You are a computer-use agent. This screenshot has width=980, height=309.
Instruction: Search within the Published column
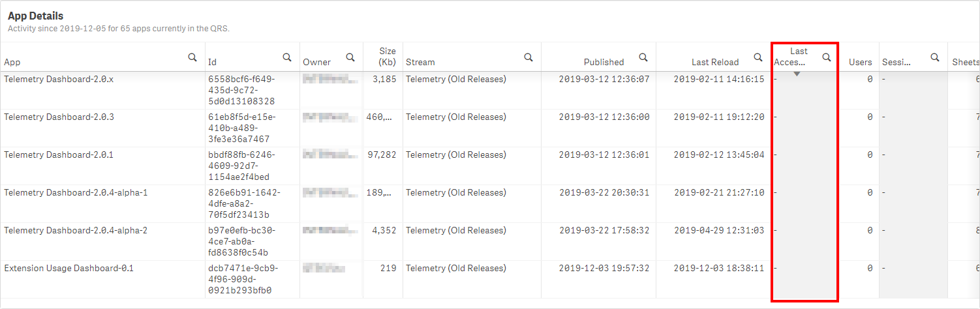[x=643, y=57]
